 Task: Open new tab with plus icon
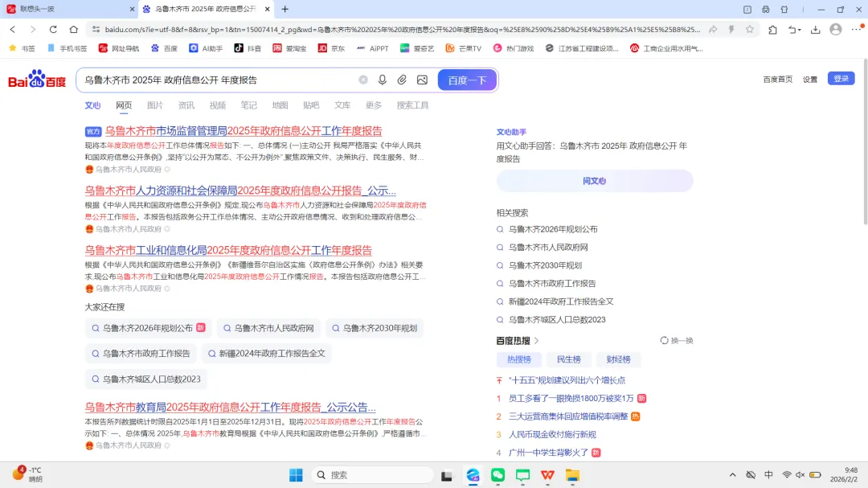pos(285,9)
